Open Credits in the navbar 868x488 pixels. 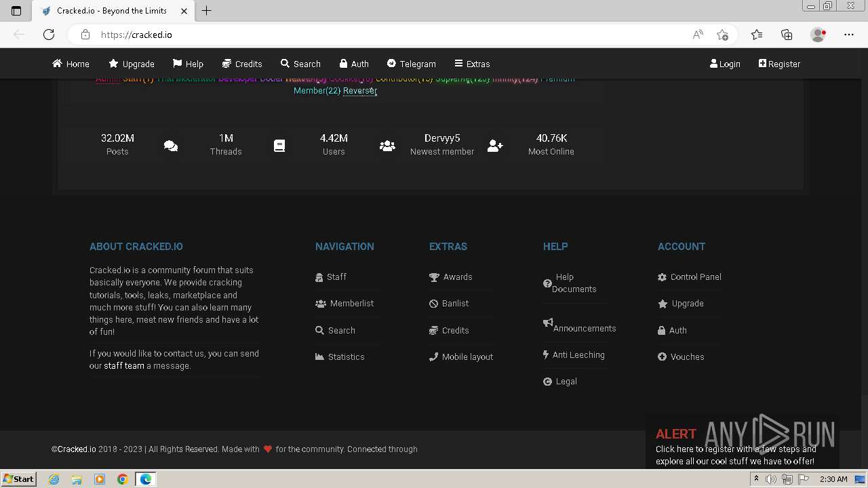click(242, 64)
